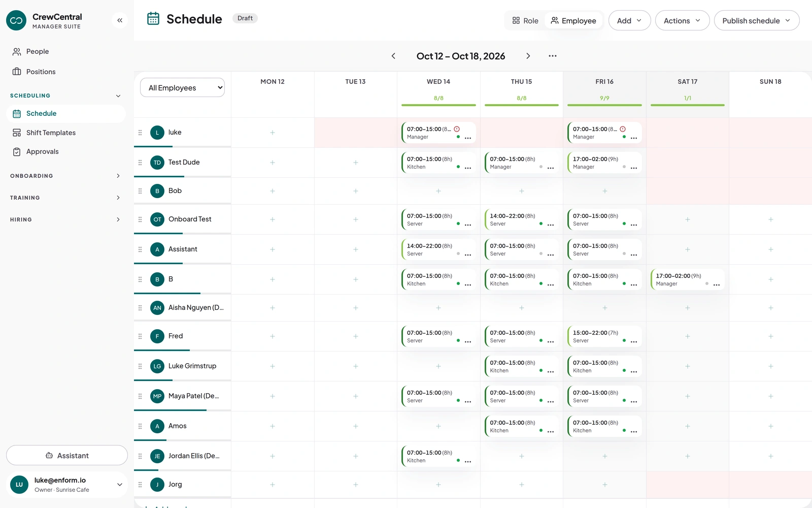Collapse the sidebar with the double-chevron icon
The width and height of the screenshot is (812, 508).
coord(120,20)
